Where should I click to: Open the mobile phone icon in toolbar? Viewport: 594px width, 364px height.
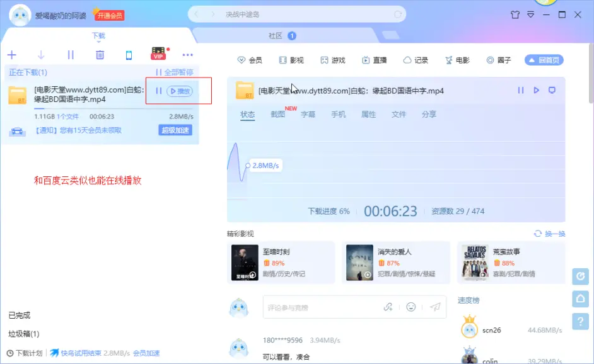point(129,55)
